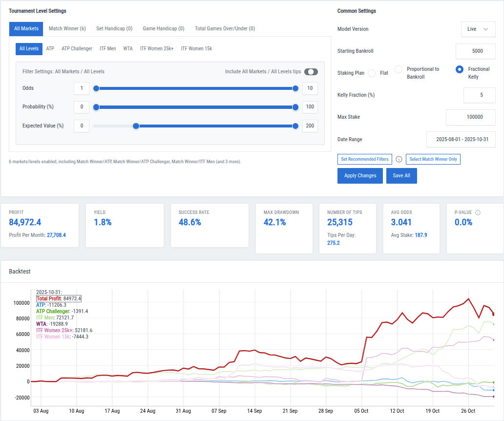
Task: Switch to the Match Winner tab
Action: coord(67,28)
